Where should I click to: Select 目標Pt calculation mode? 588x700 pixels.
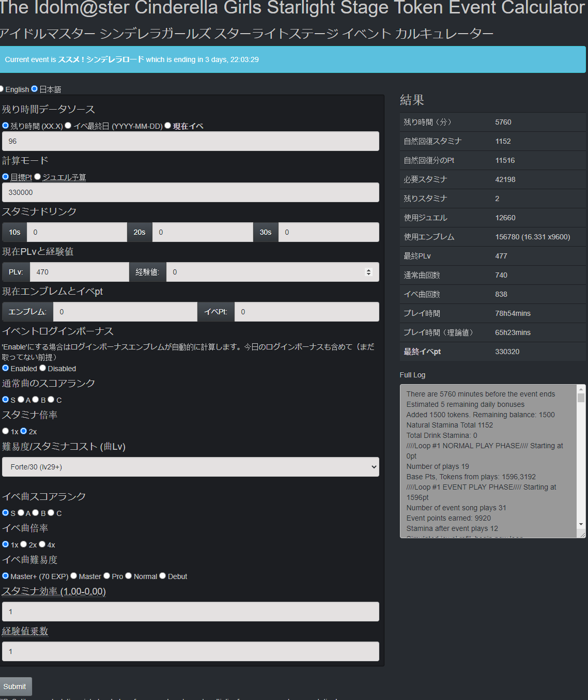(x=6, y=177)
